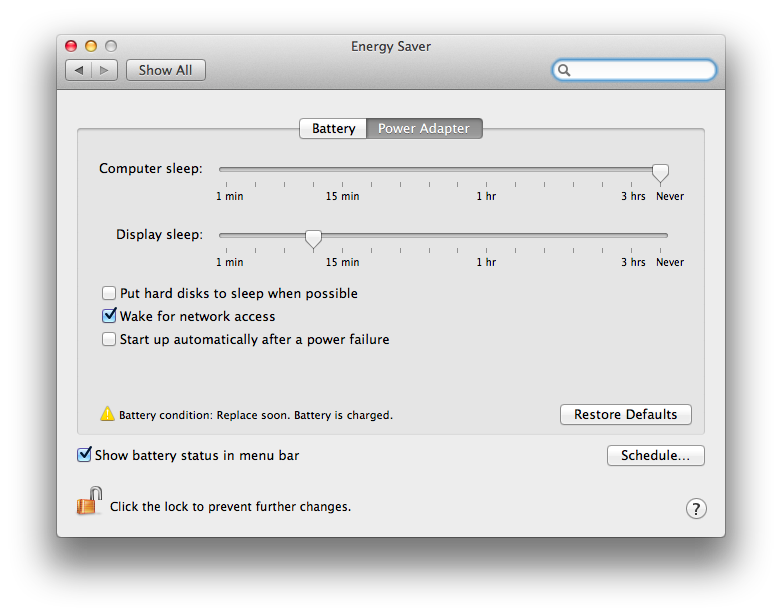Image resolution: width=782 pixels, height=616 pixels.
Task: Focus the search field
Action: pos(634,70)
